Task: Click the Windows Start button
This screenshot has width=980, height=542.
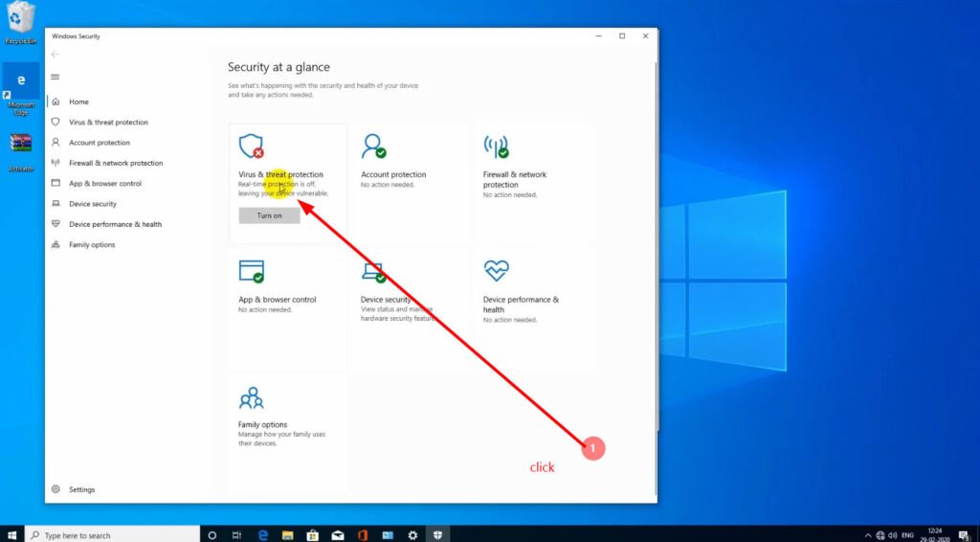Action: pyautogui.click(x=11, y=535)
